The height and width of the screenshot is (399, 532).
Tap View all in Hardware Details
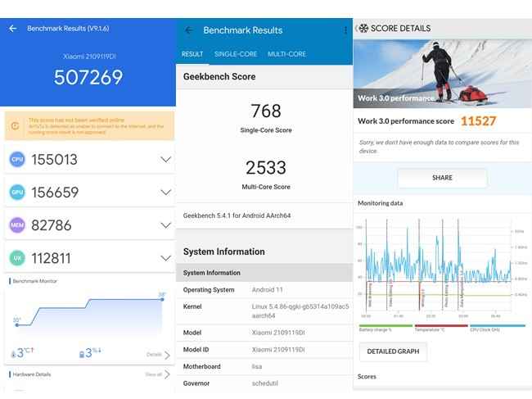pyautogui.click(x=154, y=374)
